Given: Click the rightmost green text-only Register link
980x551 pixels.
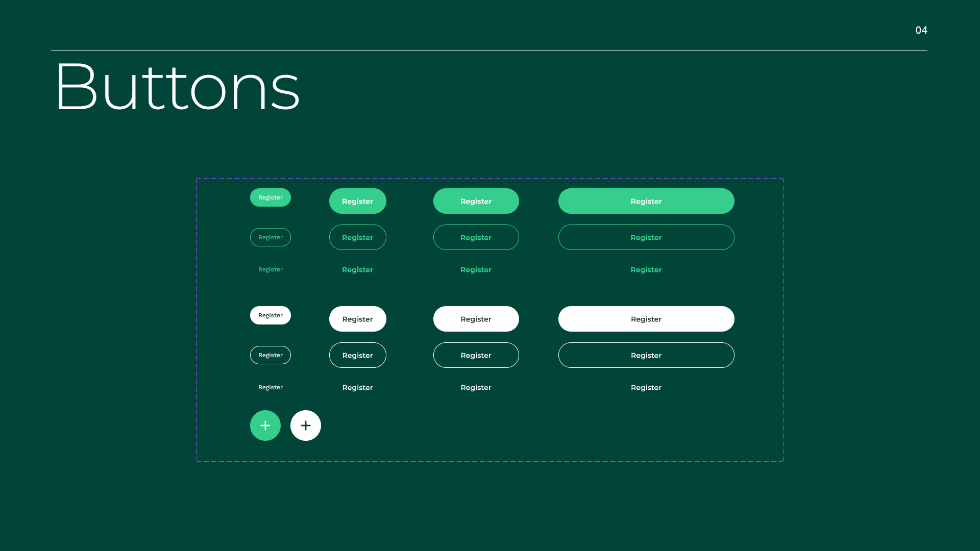Looking at the screenshot, I should click(x=646, y=269).
